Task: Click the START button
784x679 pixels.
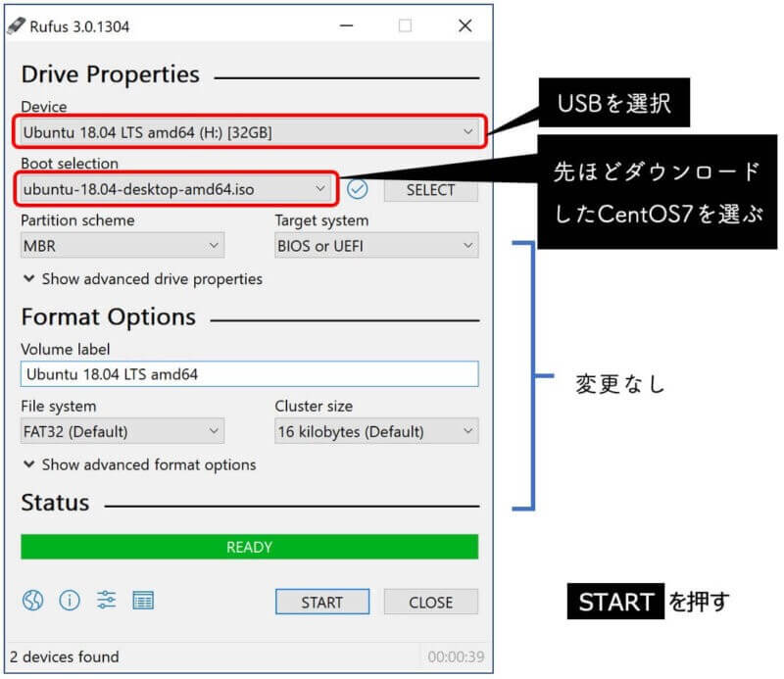Action: tap(322, 602)
